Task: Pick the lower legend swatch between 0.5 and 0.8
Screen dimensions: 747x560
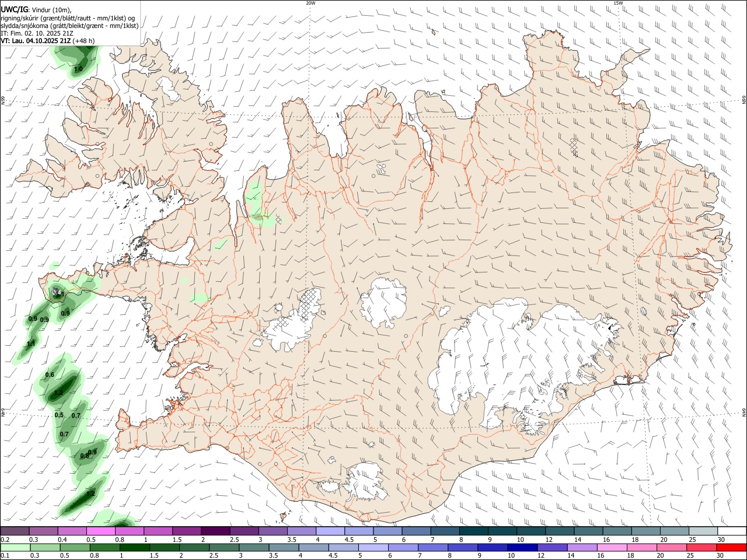Action: point(75,548)
